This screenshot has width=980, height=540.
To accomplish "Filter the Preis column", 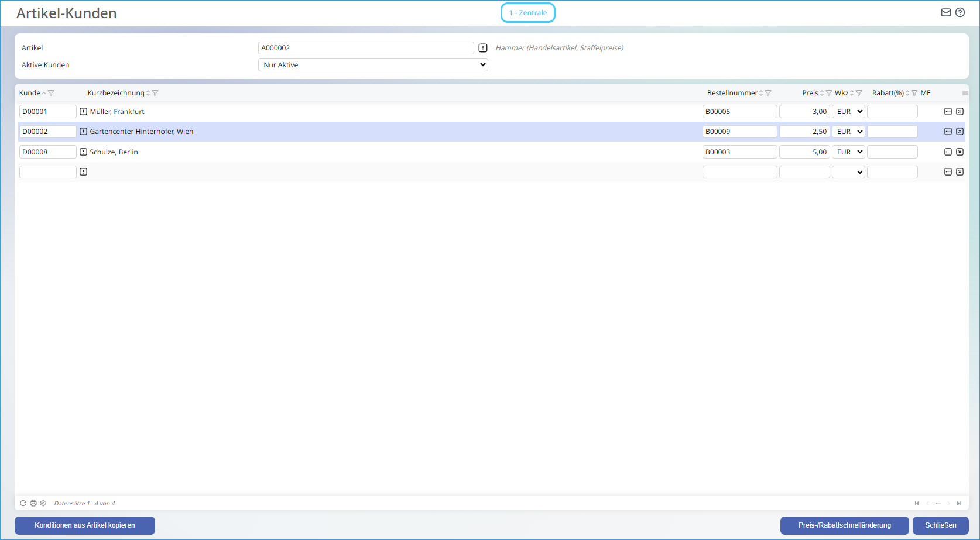I will tap(829, 93).
